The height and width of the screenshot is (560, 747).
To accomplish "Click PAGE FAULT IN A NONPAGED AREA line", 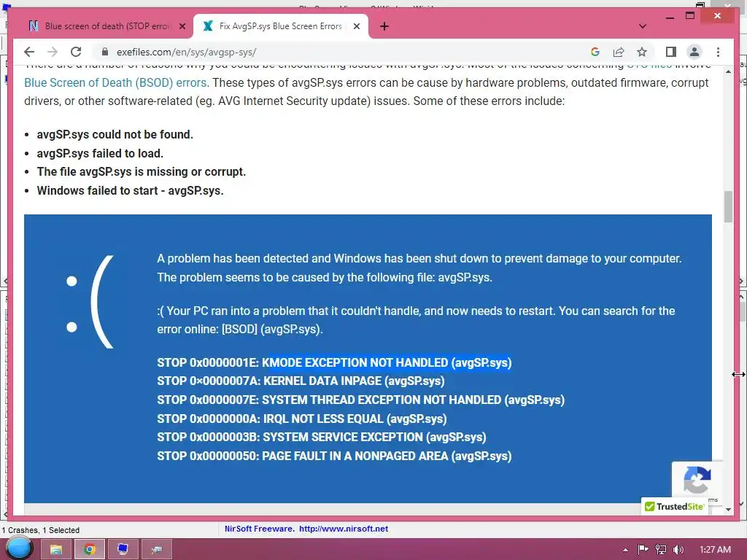I will [x=334, y=456].
